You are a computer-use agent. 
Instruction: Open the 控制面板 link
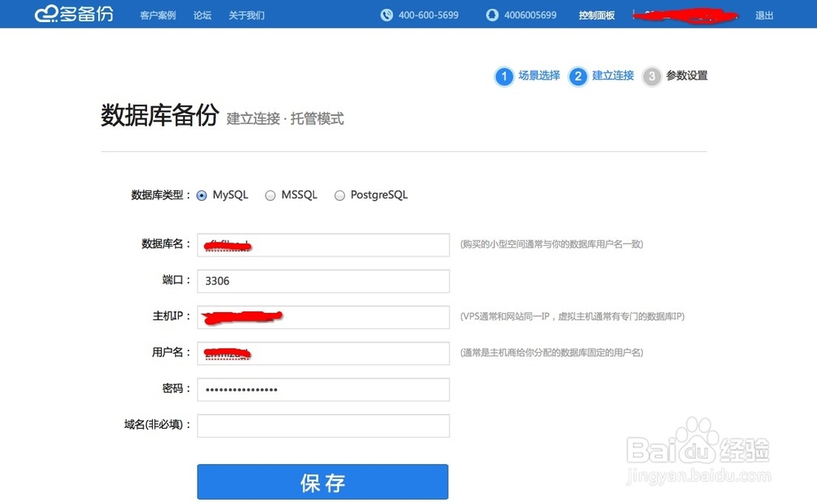coord(596,14)
